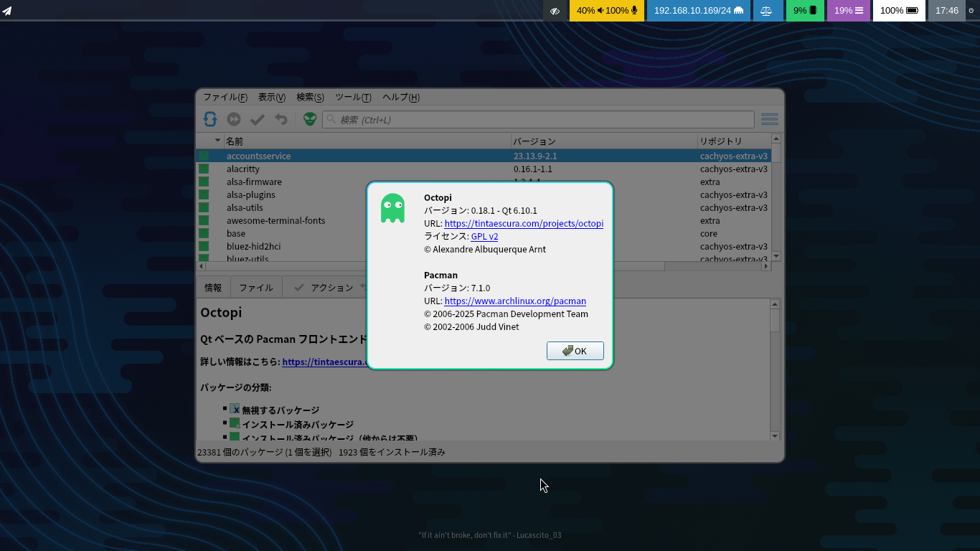Open the hamburger menu in Octopi toolbar
This screenshot has height=551, width=980.
pyautogui.click(x=770, y=119)
